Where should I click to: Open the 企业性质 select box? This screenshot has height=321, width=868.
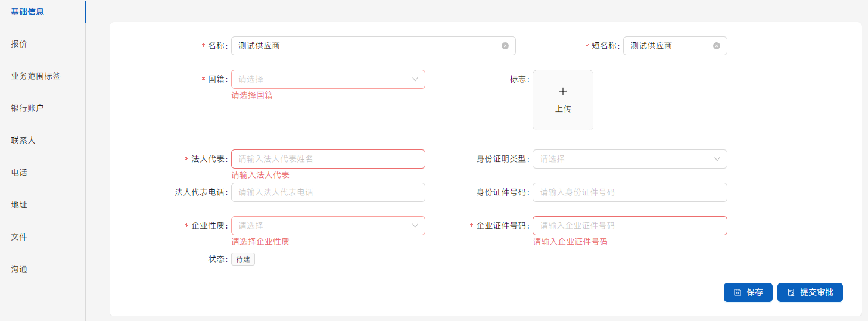(x=328, y=226)
